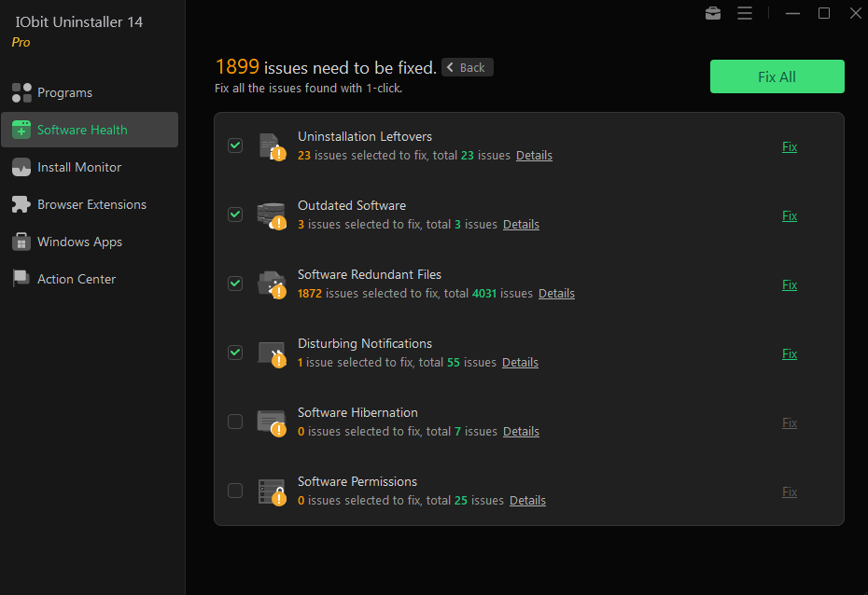This screenshot has width=868, height=595.
Task: Click the Software Permissions title
Action: pyautogui.click(x=357, y=482)
